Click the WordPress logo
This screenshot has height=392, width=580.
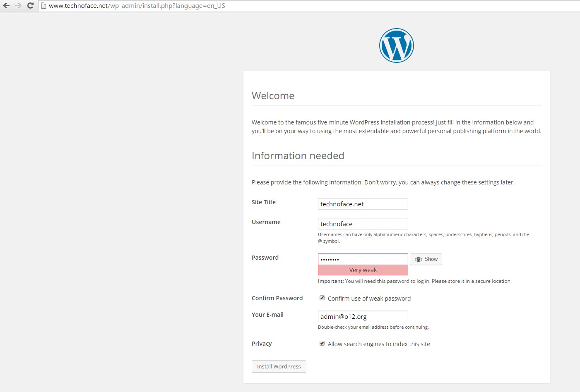point(397,45)
